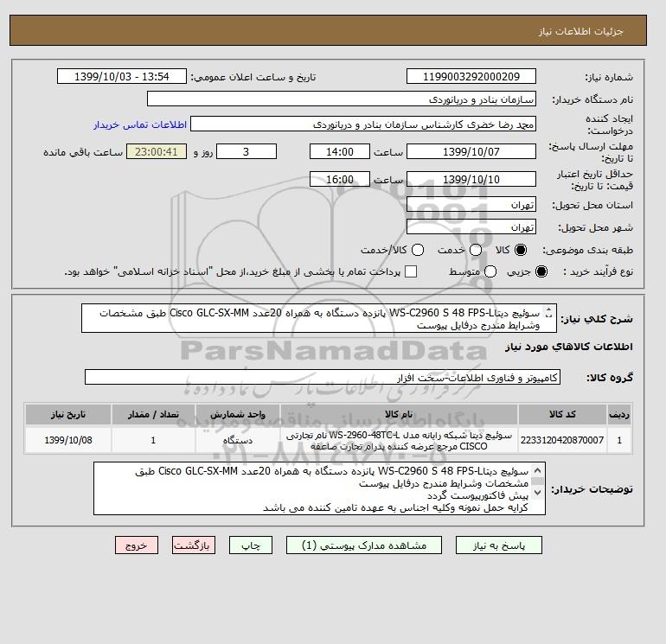Screen dimensions: 666x644
Task: Click request creator name field
Action: tap(363, 124)
